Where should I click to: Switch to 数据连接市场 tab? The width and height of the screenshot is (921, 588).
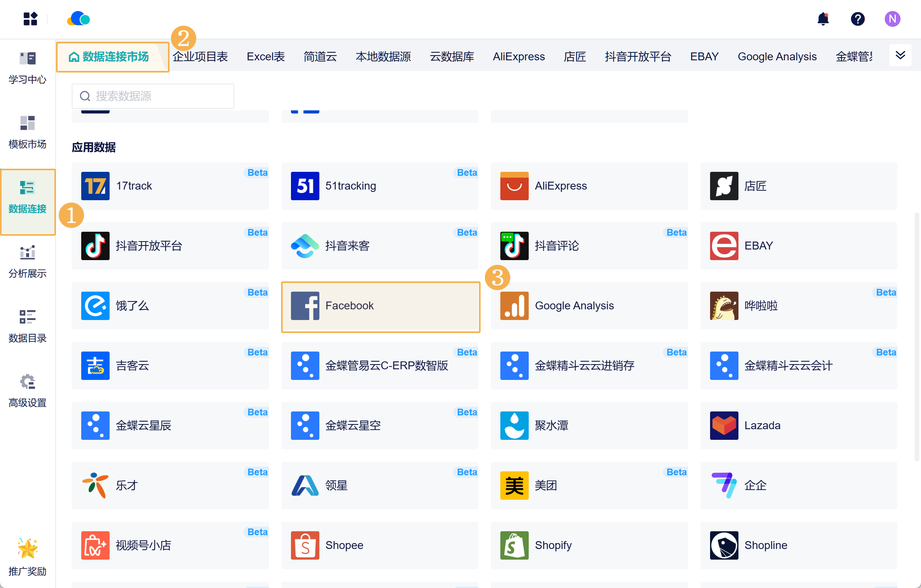(113, 57)
